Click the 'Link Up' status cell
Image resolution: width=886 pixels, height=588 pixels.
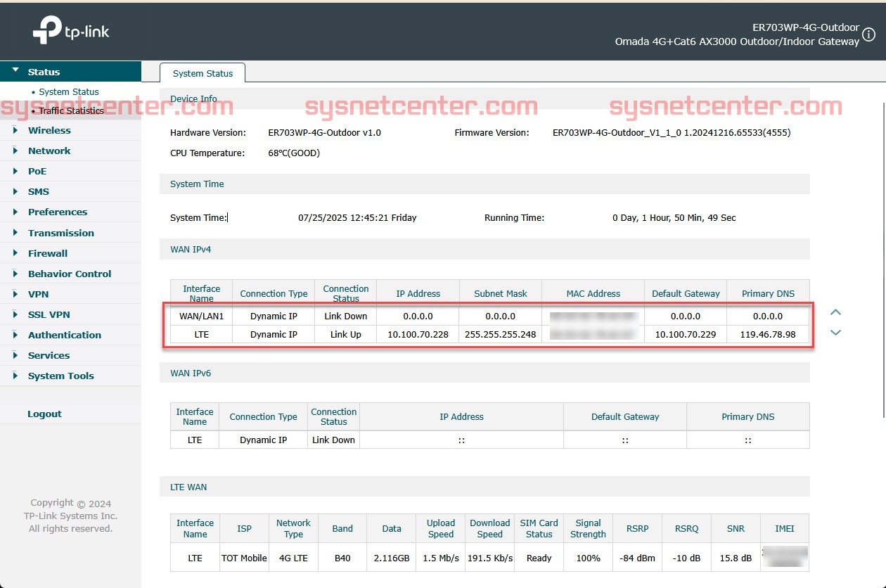click(345, 334)
